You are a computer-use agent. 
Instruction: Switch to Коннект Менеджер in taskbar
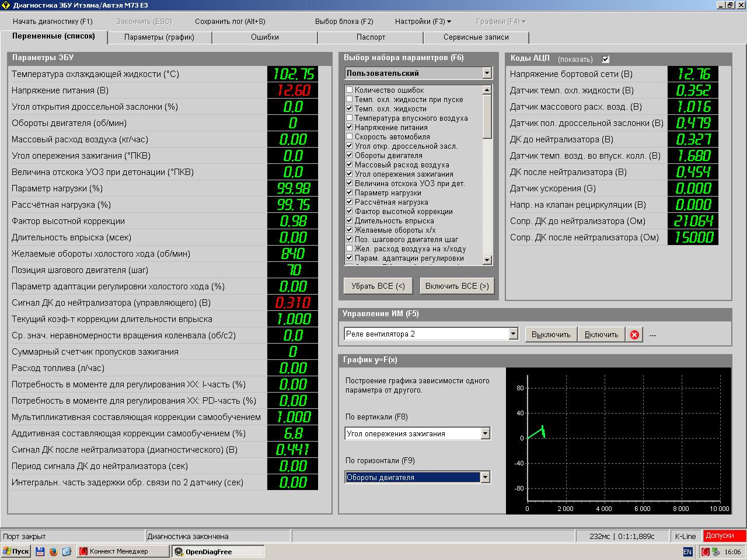123,551
